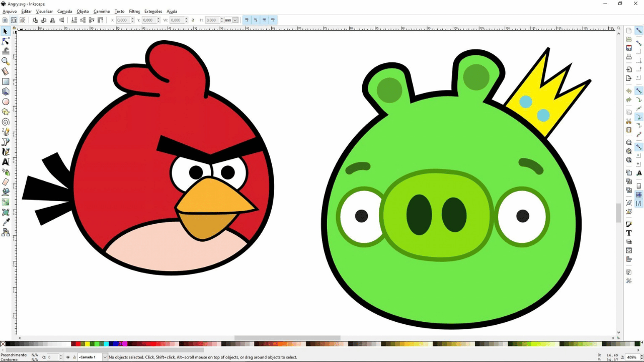Choose the Rectangle tool
Image resolution: width=644 pixels, height=362 pixels.
pyautogui.click(x=6, y=81)
